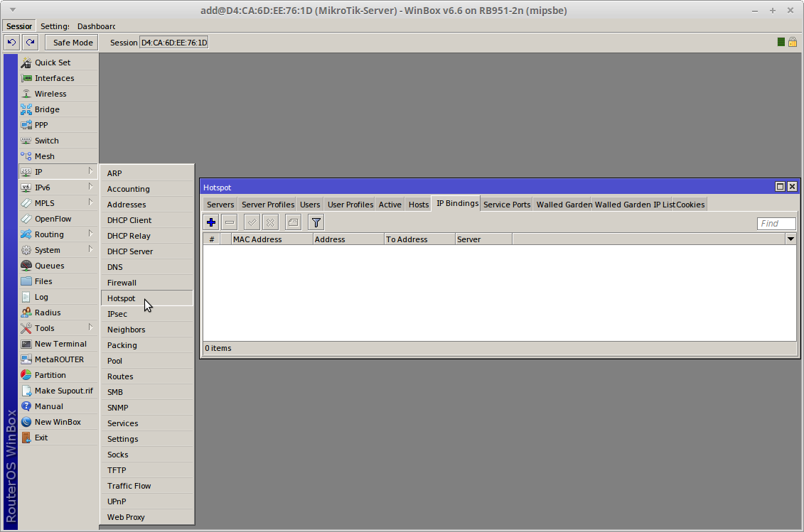Click the Disable cross icon in Hotspot
804x532 pixels.
270,222
